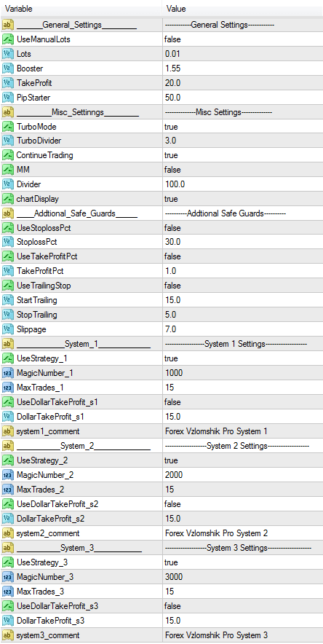
Task: Click the icon next to Lots variable
Action: (x=8, y=54)
